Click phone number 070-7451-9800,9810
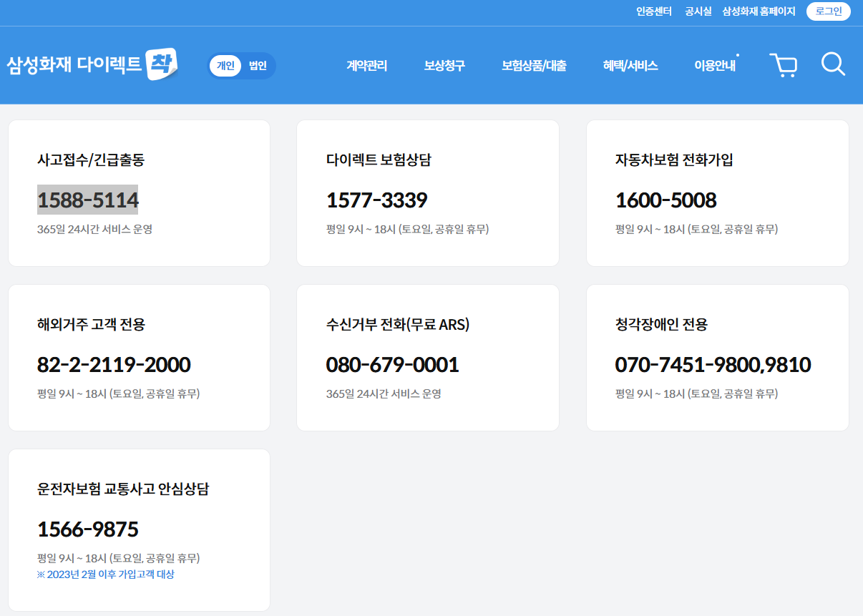Viewport: 863px width, 616px height. tap(713, 365)
